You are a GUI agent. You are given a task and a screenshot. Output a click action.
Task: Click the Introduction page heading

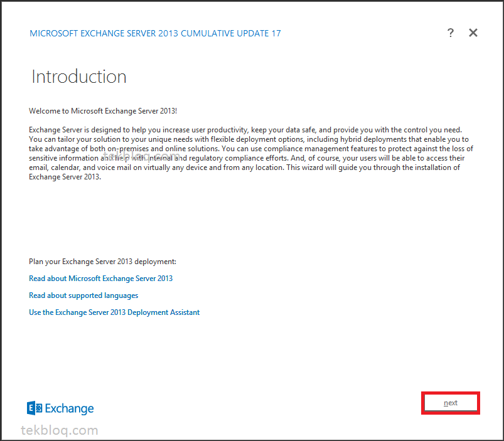(x=78, y=77)
